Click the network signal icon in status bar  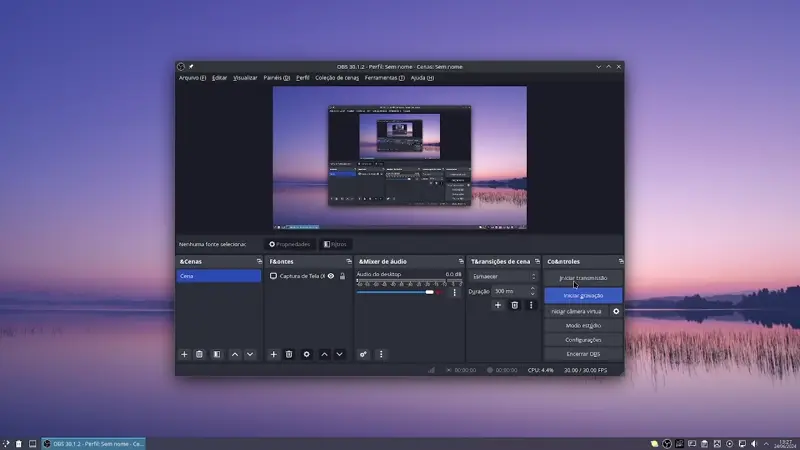coord(432,370)
